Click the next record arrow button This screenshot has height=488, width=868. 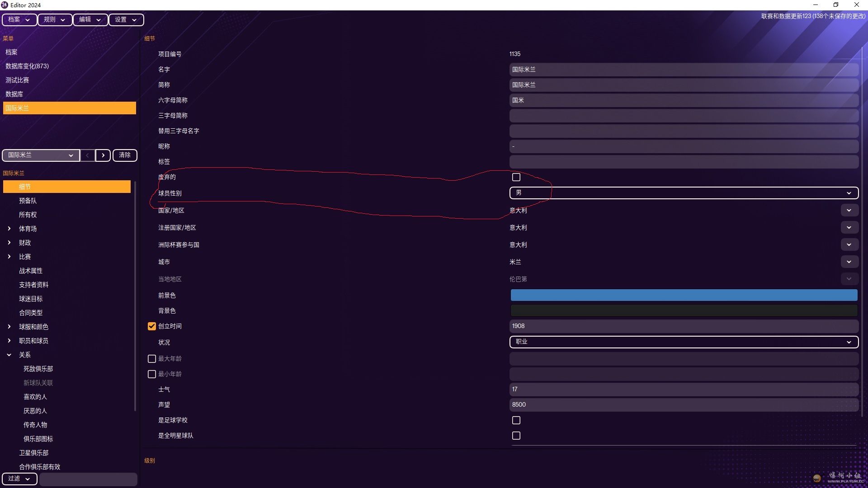[103, 155]
